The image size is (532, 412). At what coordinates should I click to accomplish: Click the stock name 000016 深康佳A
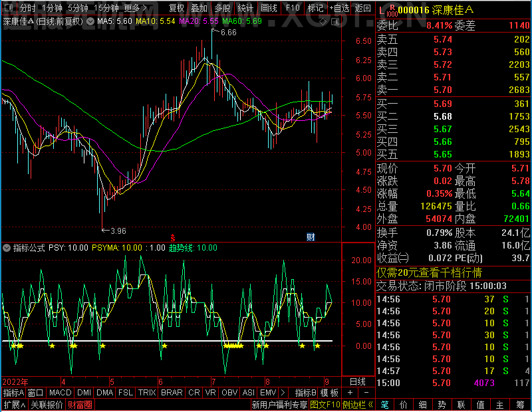click(x=436, y=10)
